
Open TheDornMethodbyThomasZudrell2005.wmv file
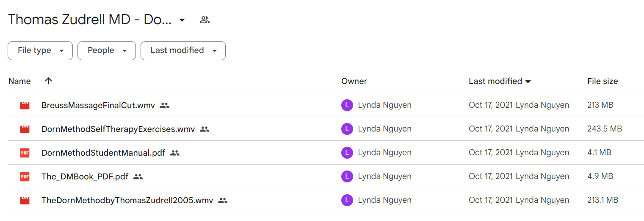pos(127,200)
